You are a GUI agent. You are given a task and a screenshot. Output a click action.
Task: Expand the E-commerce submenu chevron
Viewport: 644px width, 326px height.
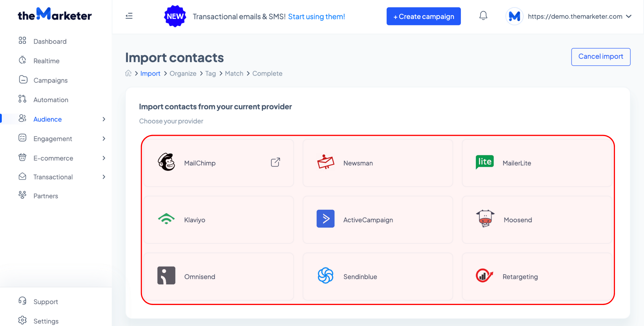[x=104, y=158]
